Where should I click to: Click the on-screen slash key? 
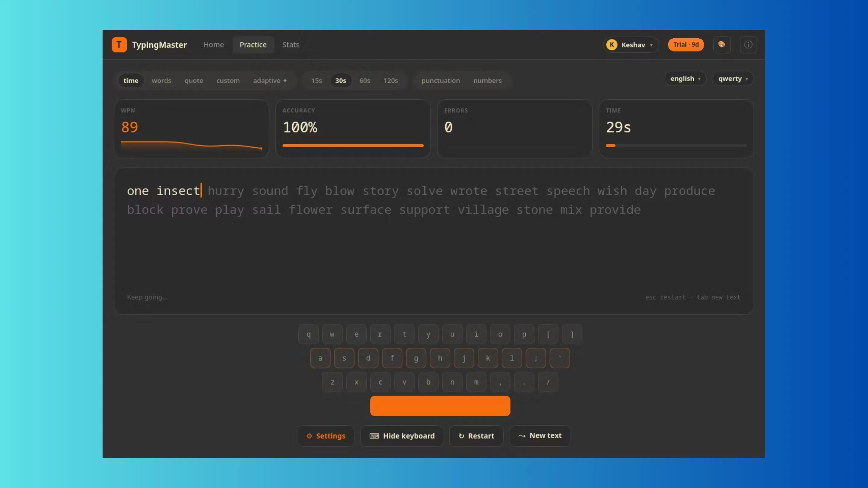[548, 382]
